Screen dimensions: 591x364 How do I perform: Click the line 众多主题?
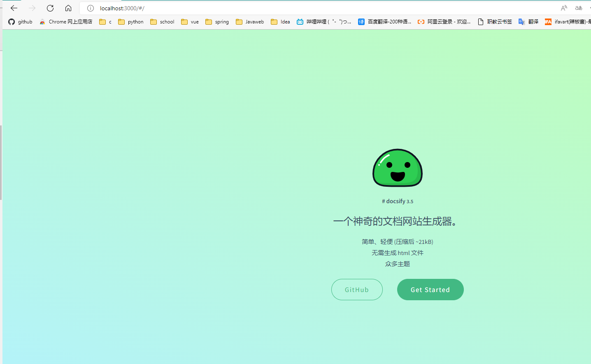(x=398, y=264)
